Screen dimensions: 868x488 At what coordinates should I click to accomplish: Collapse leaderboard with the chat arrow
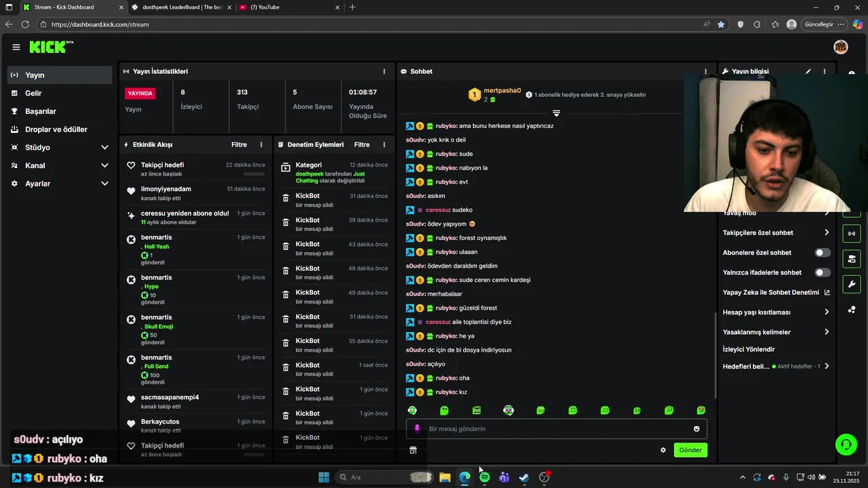click(x=556, y=113)
